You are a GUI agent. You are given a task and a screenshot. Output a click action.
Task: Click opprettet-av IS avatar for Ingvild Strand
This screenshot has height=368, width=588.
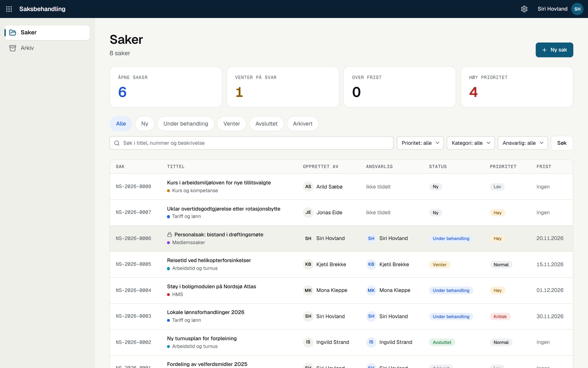click(308, 342)
